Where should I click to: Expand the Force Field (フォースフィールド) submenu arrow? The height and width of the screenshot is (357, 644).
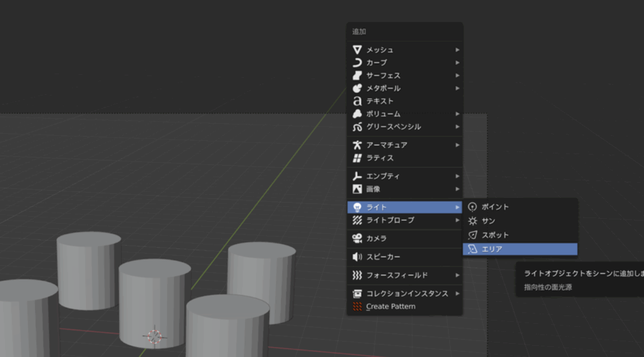pyautogui.click(x=457, y=275)
